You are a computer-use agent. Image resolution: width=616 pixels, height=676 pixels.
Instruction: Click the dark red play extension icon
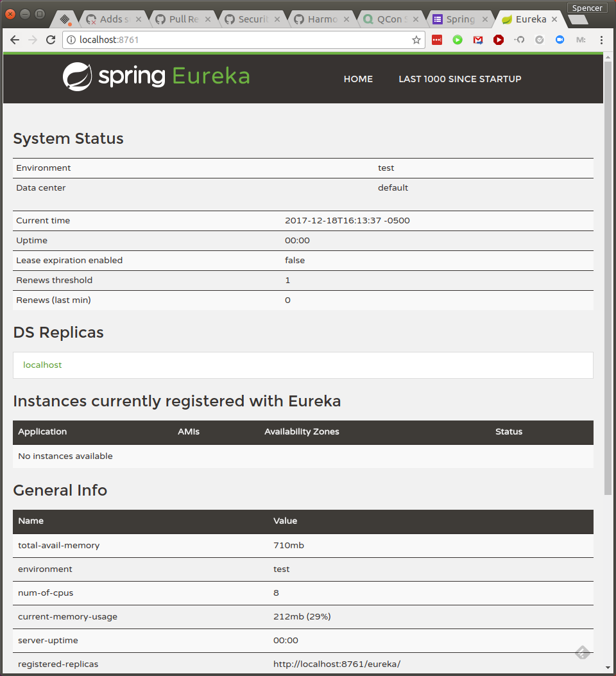[x=499, y=40]
